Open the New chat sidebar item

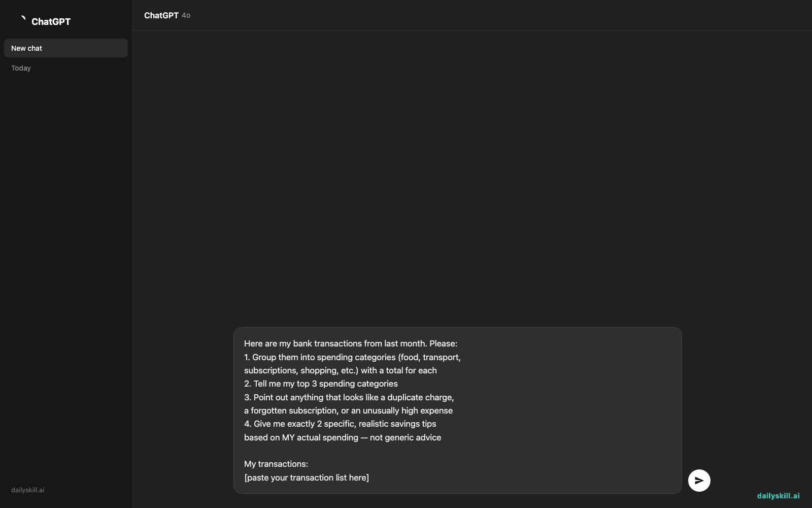point(66,48)
